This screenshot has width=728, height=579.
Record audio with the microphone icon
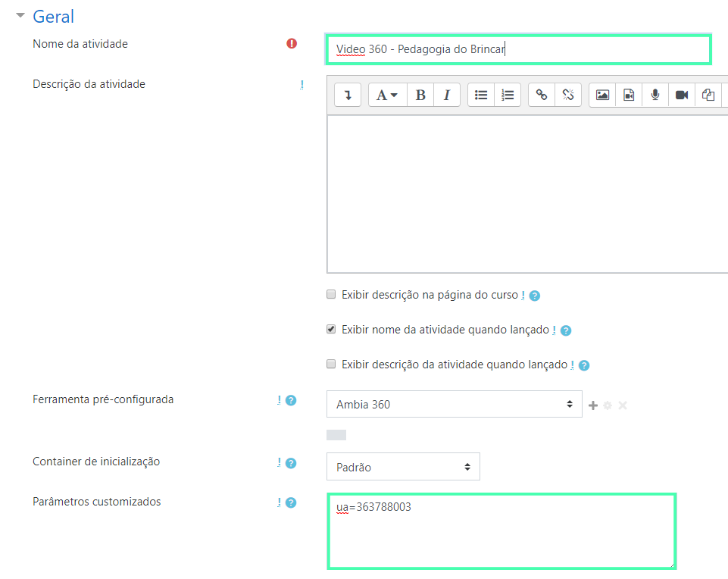click(x=655, y=95)
